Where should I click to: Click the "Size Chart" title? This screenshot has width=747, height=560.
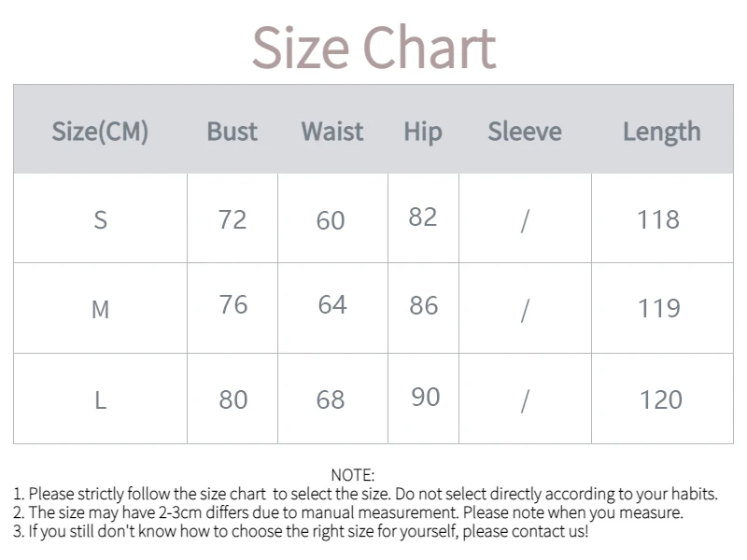(x=373, y=49)
